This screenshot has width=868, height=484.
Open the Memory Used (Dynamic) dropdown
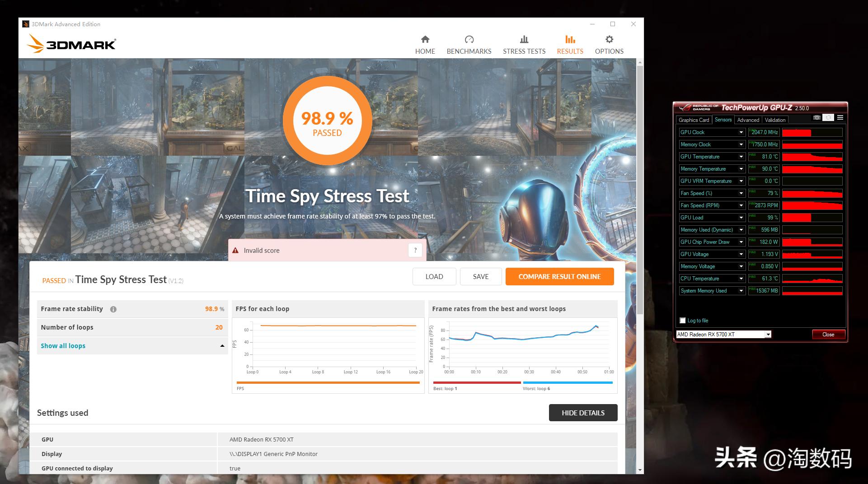(741, 230)
